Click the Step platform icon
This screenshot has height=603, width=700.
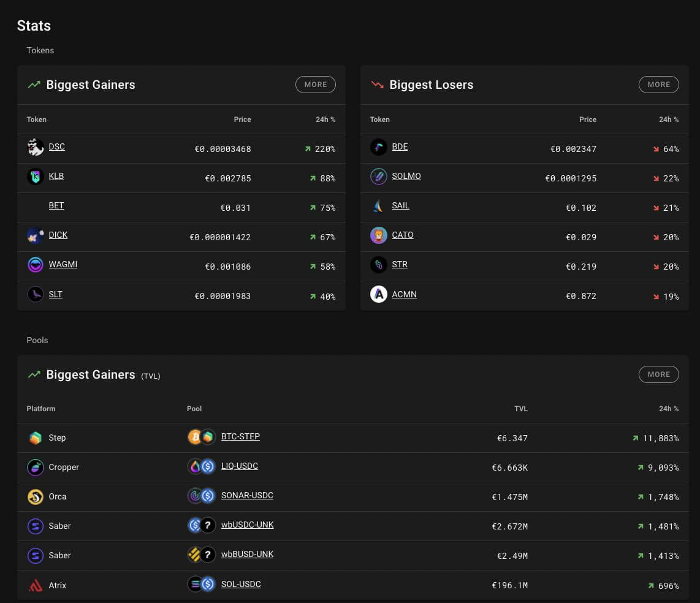(36, 438)
